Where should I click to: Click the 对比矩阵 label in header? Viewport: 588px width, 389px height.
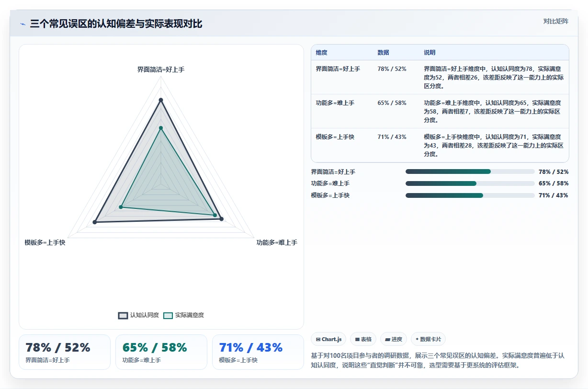pos(556,21)
